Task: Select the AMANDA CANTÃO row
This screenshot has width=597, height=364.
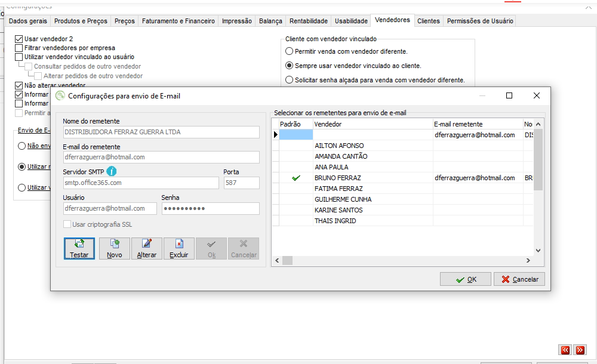Action: click(x=402, y=156)
